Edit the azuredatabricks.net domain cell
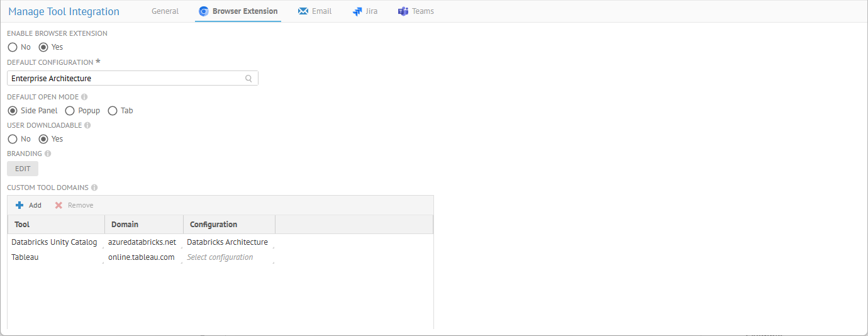 [x=142, y=242]
